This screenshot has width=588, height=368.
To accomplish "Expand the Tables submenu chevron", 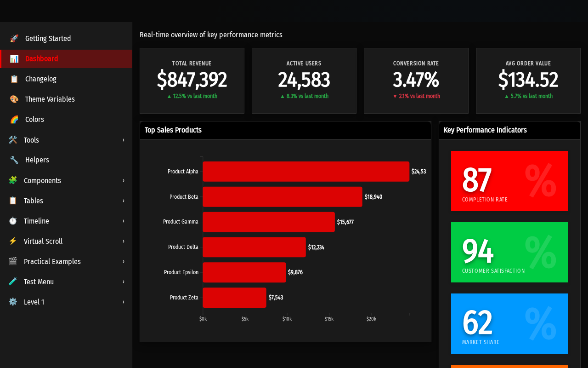I will pos(123,201).
